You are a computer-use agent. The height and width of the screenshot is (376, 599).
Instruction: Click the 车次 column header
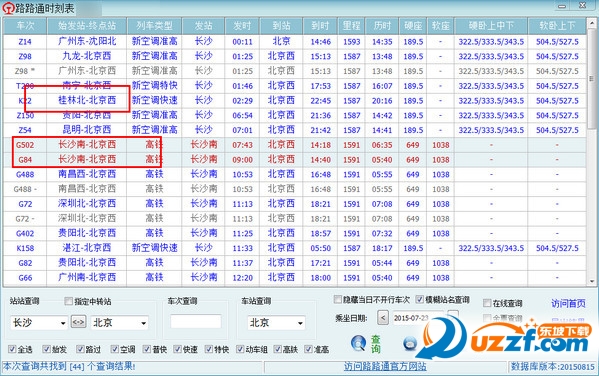point(25,26)
